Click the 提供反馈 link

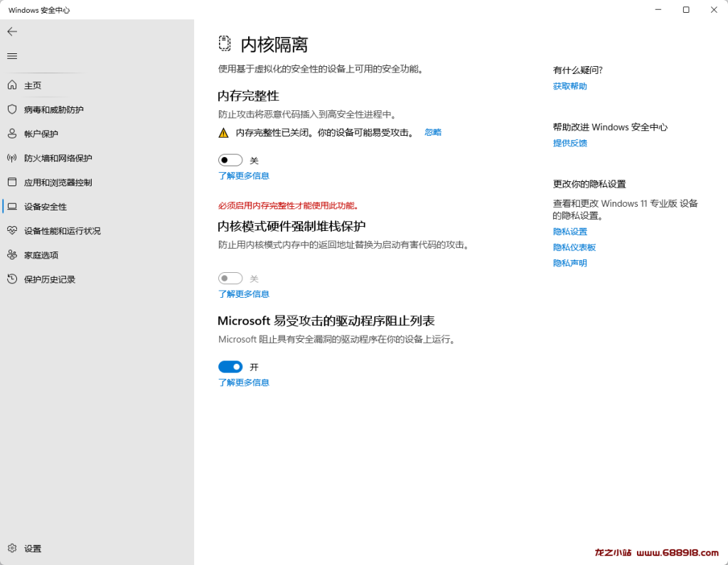pyautogui.click(x=569, y=143)
